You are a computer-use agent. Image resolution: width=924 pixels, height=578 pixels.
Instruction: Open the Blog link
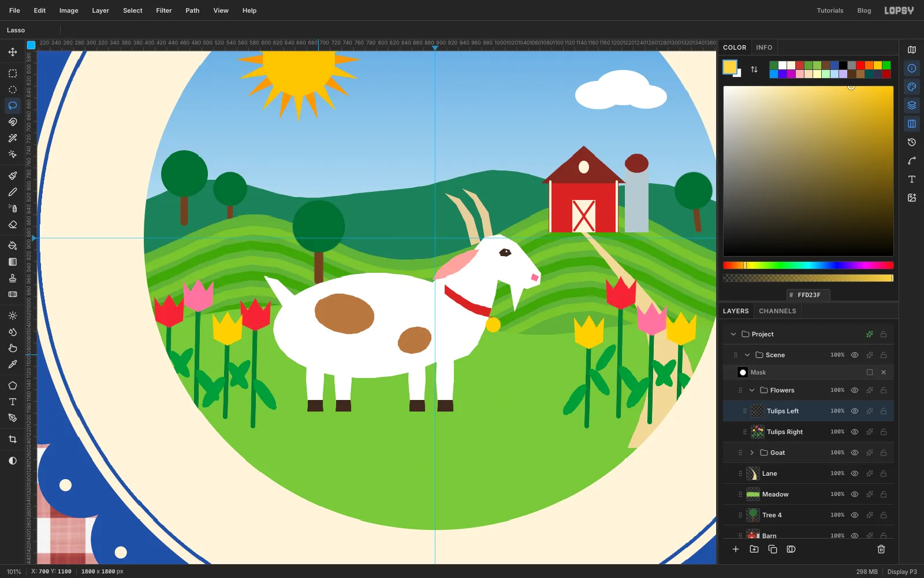click(864, 10)
